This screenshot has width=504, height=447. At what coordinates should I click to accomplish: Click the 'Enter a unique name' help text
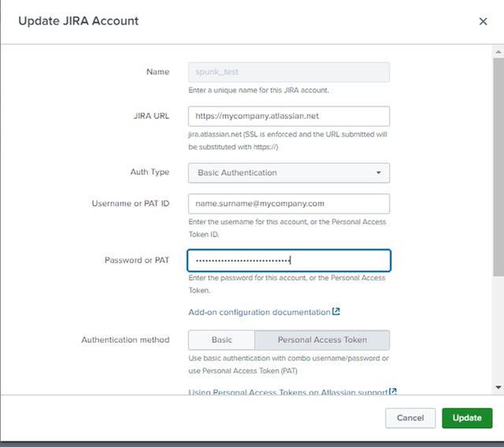259,91
